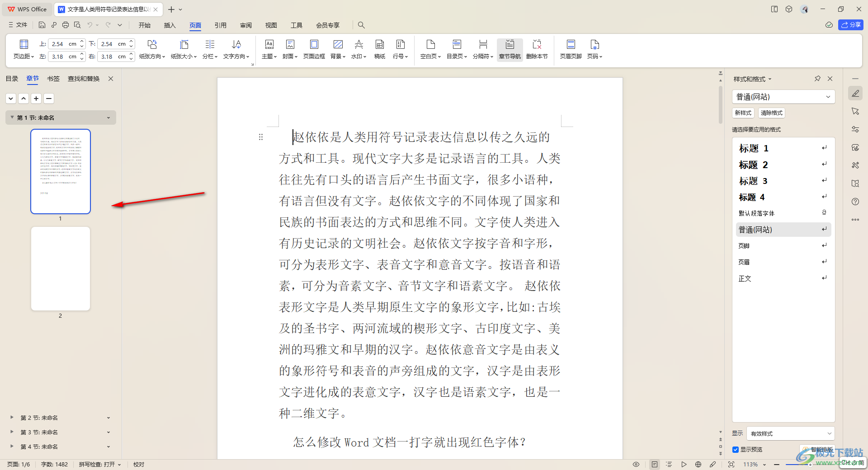Switch to web layout globe view
This screenshot has height=470, width=868.
698,464
